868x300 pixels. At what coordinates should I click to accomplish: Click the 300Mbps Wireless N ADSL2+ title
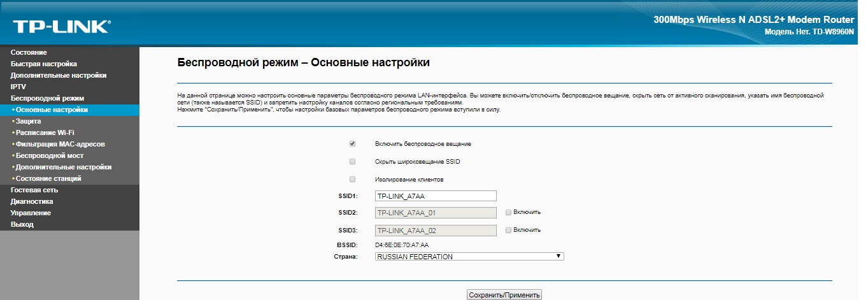753,19
